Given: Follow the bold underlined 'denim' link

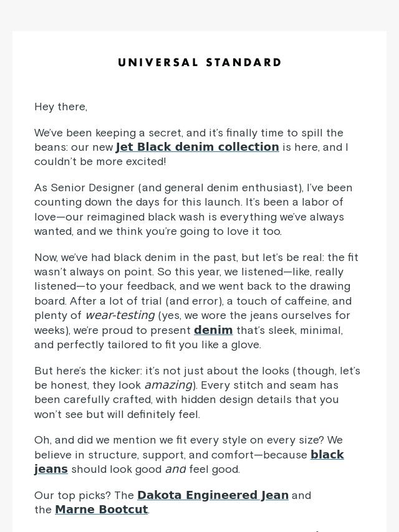Looking at the screenshot, I should point(213,330).
